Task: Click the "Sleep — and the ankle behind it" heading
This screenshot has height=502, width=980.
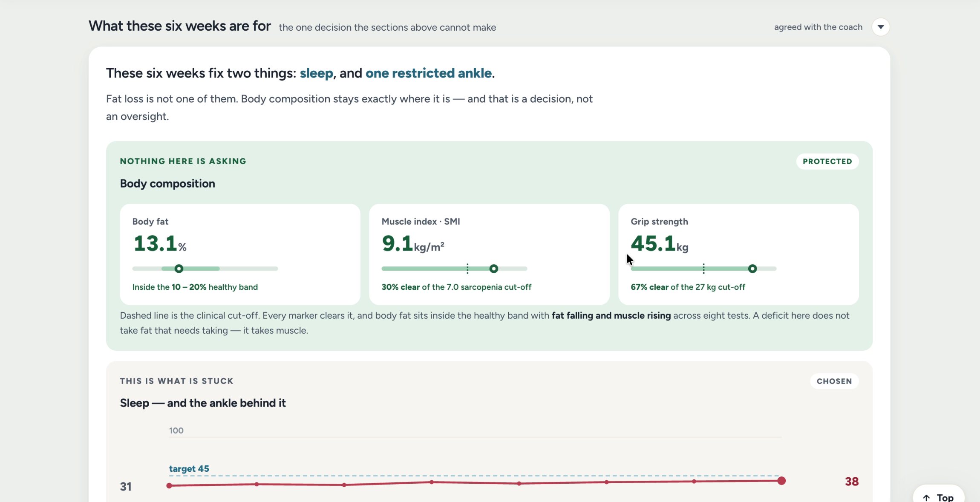Action: tap(203, 403)
